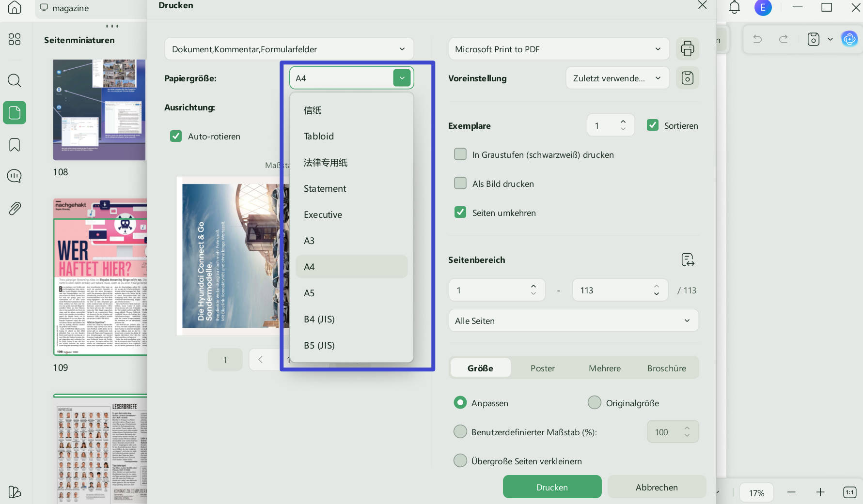Open the notifications bell icon
The height and width of the screenshot is (504, 863).
click(x=734, y=7)
